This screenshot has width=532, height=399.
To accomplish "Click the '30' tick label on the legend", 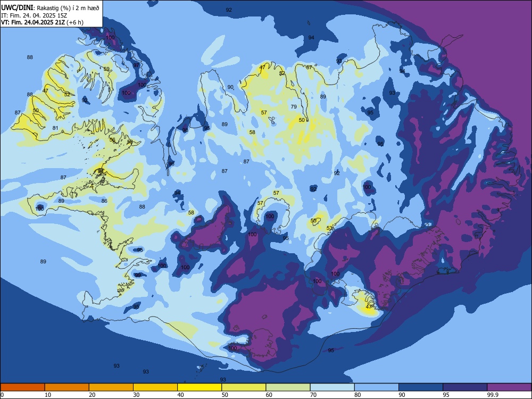I will click(136, 395).
